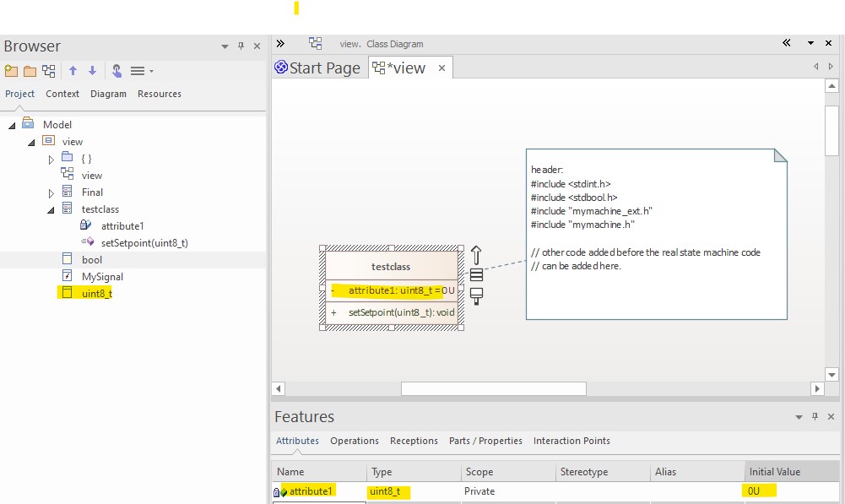This screenshot has width=845, height=504.
Task: Move selected element up with the blue up arrow
Action: [x=73, y=71]
